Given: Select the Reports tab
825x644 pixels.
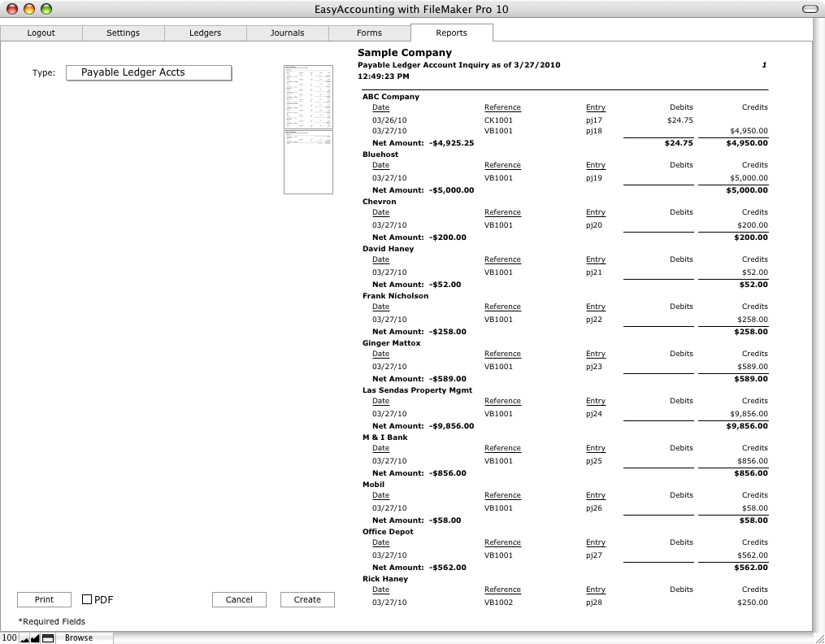Looking at the screenshot, I should (x=451, y=33).
